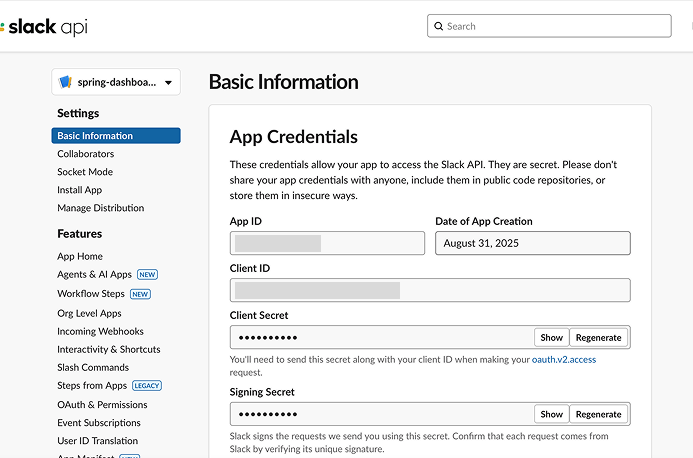Image resolution: width=693 pixels, height=458 pixels.
Task: Open App Home feature page
Action: click(80, 257)
